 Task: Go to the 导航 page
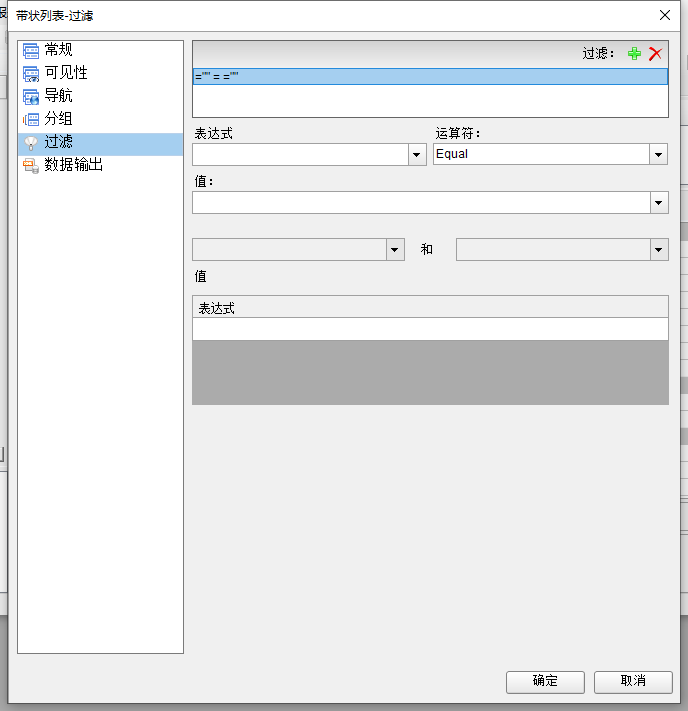tap(100, 96)
